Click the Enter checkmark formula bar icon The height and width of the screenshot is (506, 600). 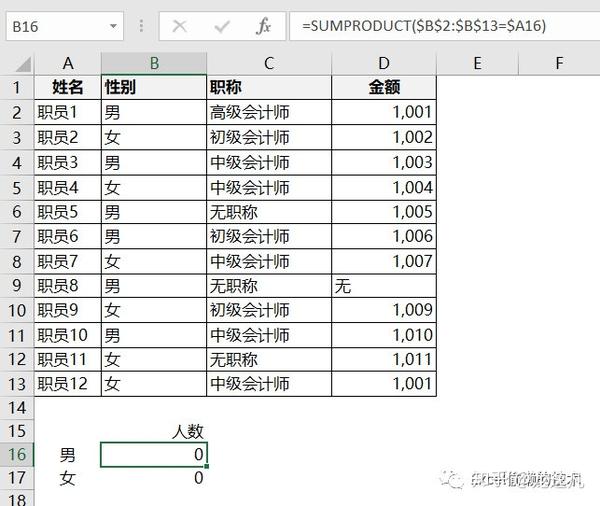click(222, 26)
